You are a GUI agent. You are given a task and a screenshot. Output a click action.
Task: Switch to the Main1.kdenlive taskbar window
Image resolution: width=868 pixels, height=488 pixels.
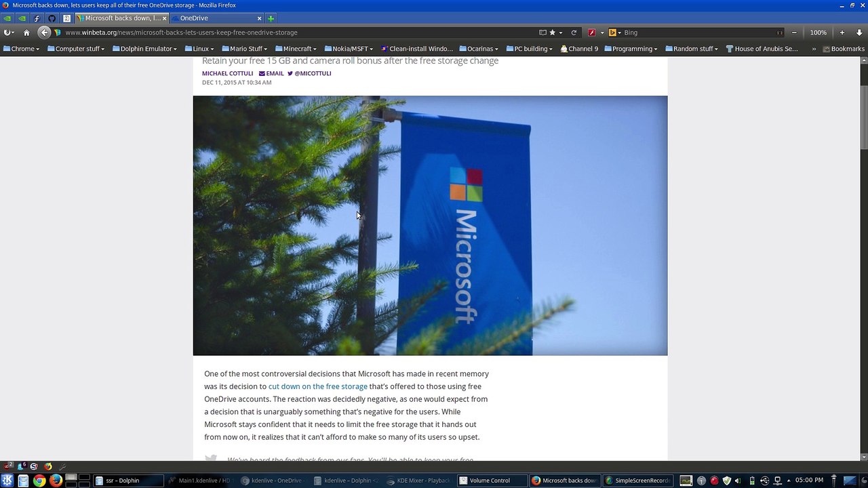pyautogui.click(x=201, y=481)
